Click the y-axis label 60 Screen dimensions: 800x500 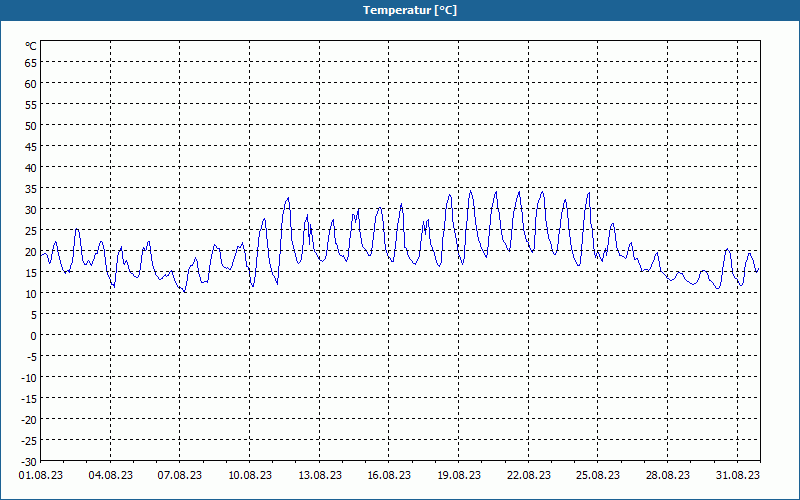(x=31, y=84)
